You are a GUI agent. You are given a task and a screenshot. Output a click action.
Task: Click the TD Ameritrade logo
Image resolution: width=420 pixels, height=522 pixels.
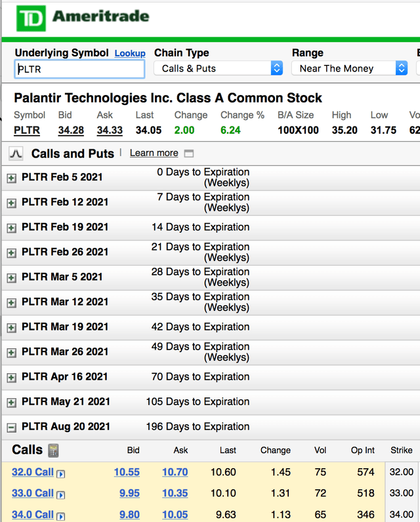pyautogui.click(x=83, y=18)
